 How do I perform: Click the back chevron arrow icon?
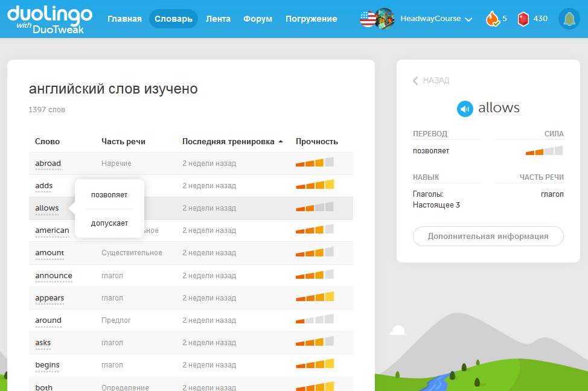[415, 81]
